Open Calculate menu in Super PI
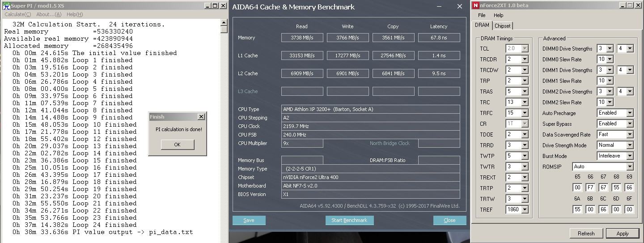The width and height of the screenshot is (644, 243). pyautogui.click(x=18, y=14)
